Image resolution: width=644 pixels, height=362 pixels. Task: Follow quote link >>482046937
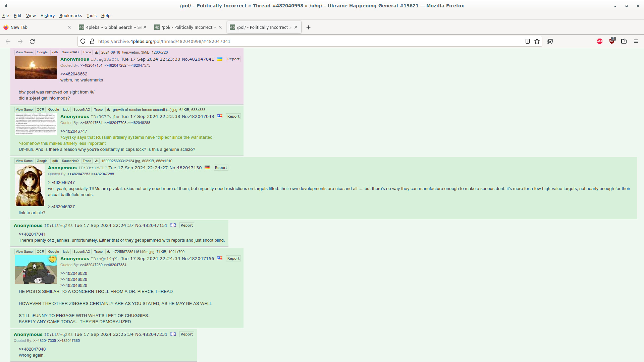point(61,207)
